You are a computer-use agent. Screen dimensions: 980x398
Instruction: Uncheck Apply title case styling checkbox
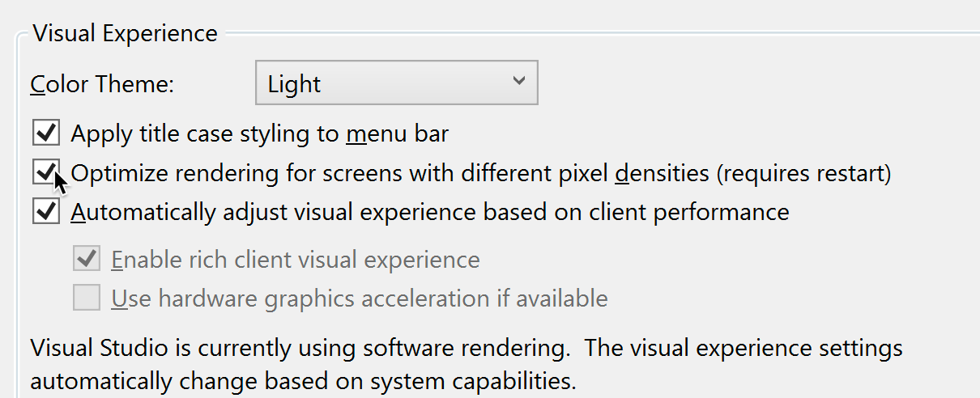[46, 133]
